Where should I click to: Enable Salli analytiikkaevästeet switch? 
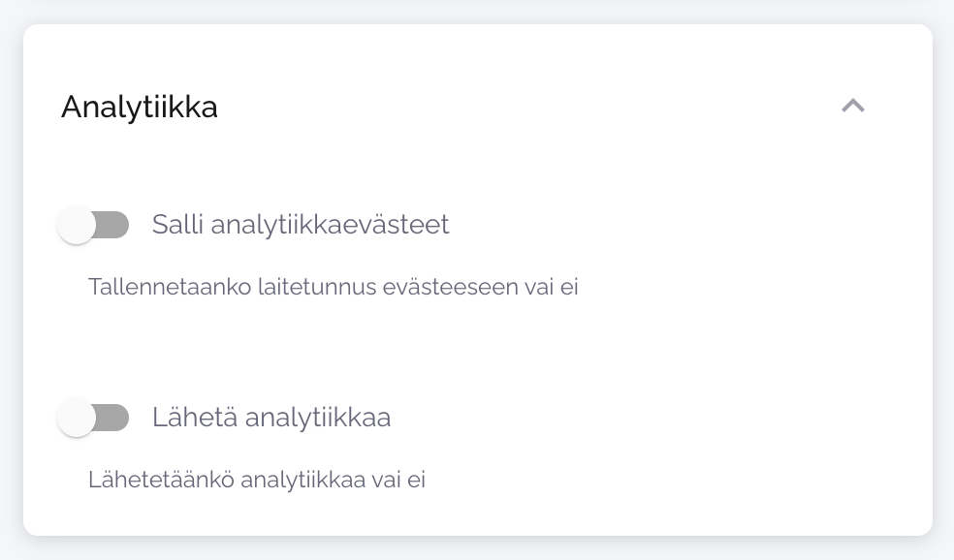click(93, 226)
